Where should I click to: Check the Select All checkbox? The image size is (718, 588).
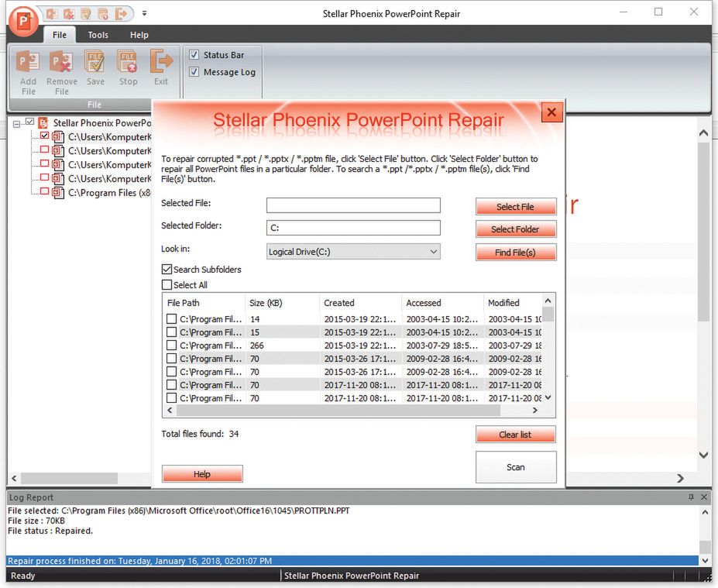167,285
